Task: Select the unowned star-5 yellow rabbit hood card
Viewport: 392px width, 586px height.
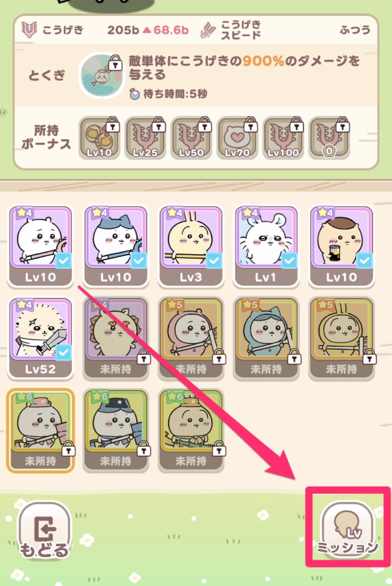Action: point(342,339)
